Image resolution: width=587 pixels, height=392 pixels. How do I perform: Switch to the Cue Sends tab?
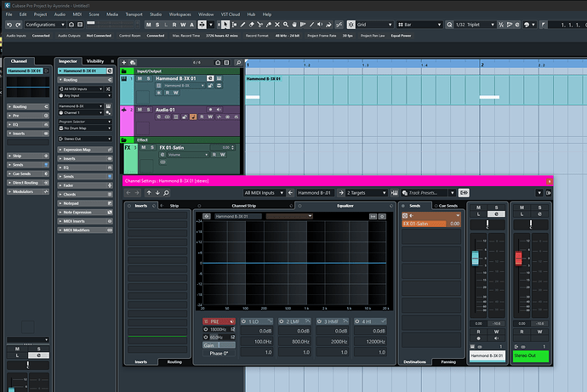448,206
